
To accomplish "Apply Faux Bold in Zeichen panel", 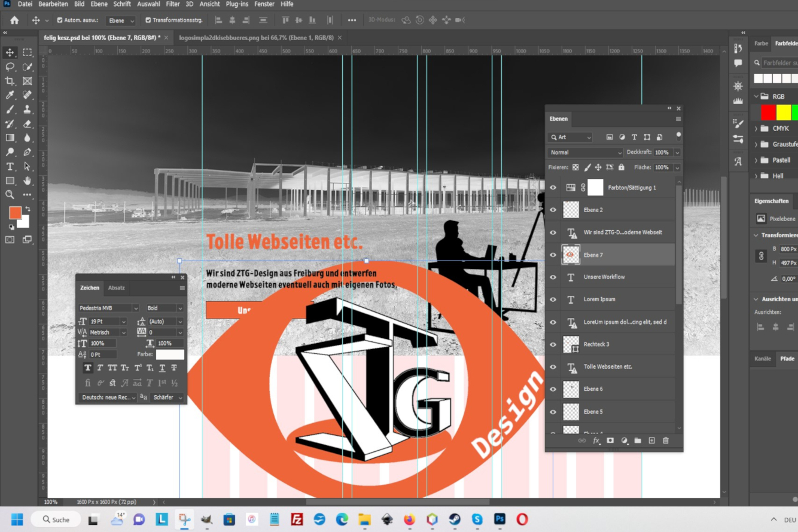I will click(88, 368).
